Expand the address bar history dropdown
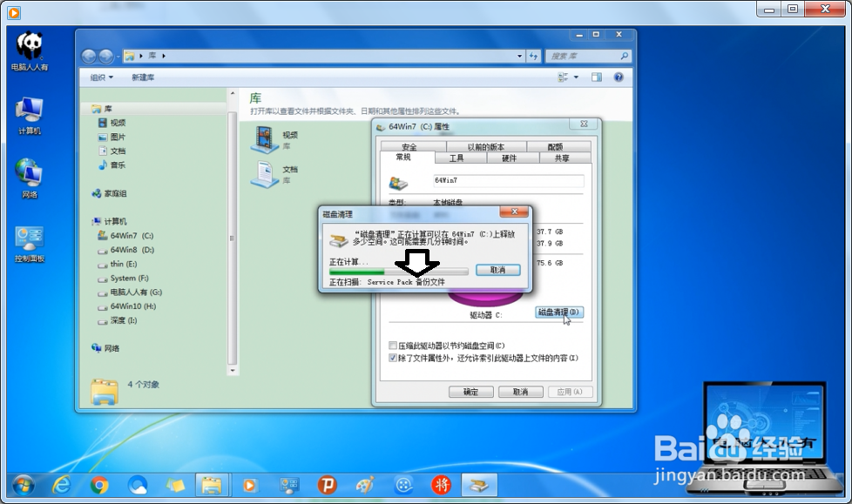The image size is (852, 504). click(x=519, y=56)
